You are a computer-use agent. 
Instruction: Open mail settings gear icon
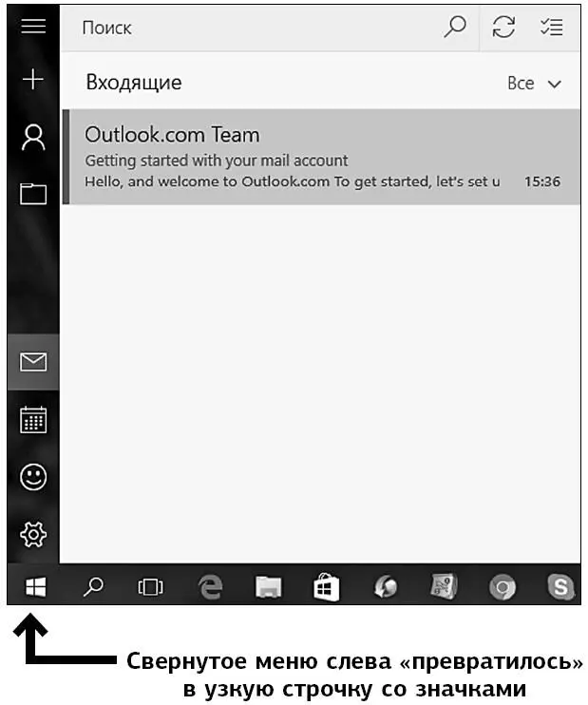click(x=33, y=535)
